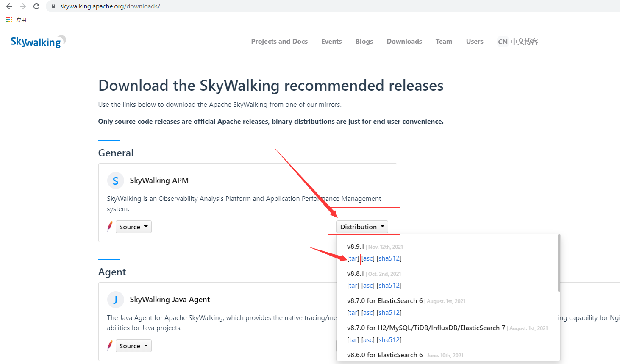
Task: Click the browser back arrow
Action: 9,6
